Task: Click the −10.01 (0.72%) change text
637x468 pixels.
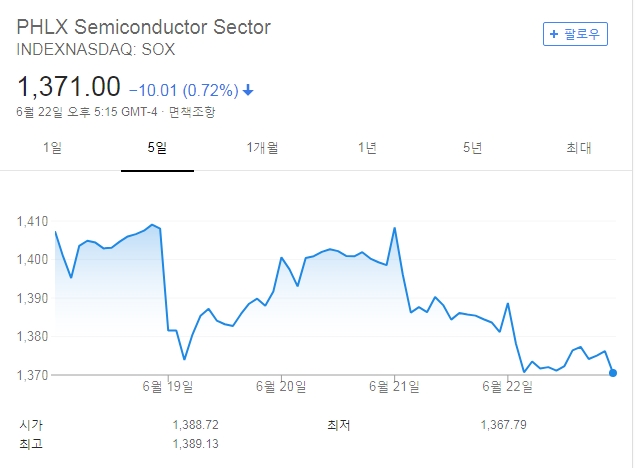Action: click(x=184, y=90)
